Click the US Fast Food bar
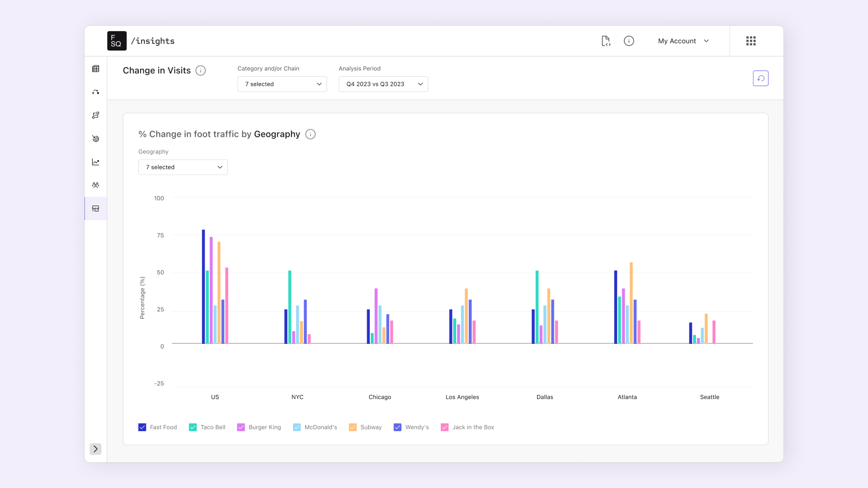The width and height of the screenshot is (868, 488). click(203, 286)
